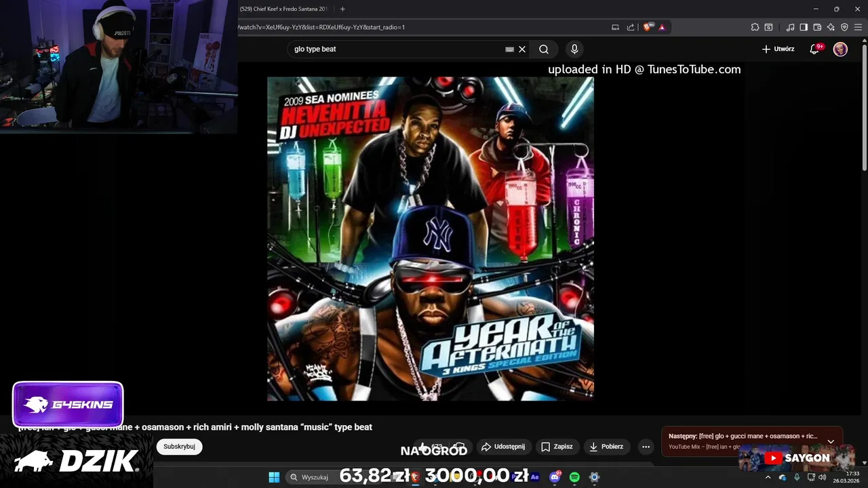Viewport: 868px width, 488px height.
Task: Open the Brave Wallet icon
Action: (x=817, y=27)
